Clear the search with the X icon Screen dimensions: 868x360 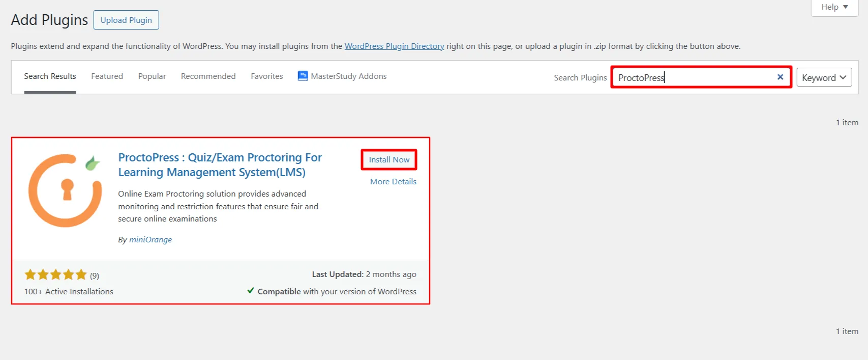point(780,77)
